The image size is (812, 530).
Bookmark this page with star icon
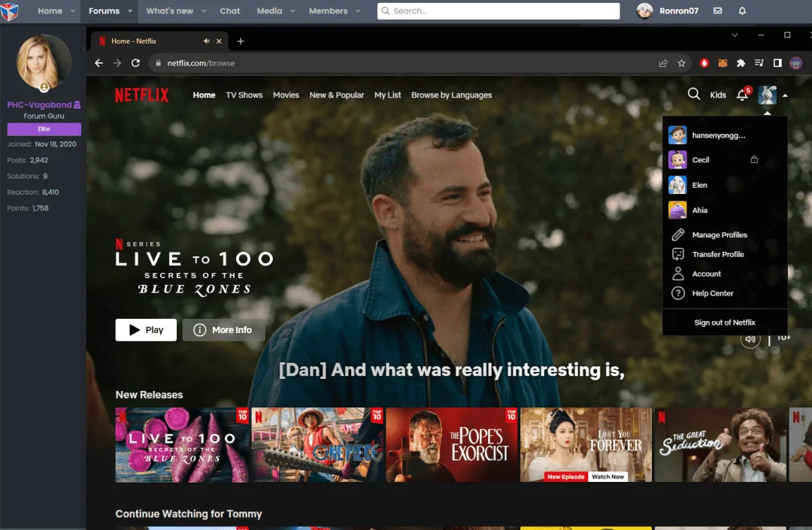click(681, 63)
